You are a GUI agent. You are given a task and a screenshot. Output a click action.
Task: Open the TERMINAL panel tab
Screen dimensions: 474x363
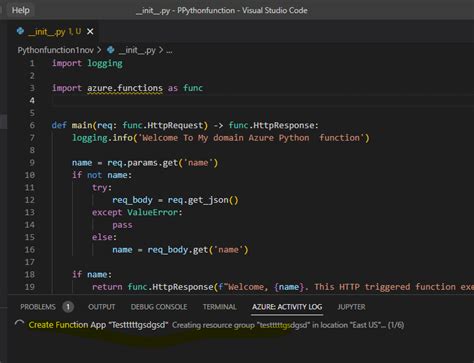(x=220, y=307)
